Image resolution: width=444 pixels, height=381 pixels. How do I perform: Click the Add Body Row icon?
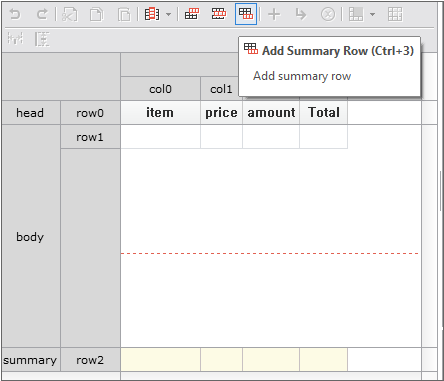tap(219, 14)
